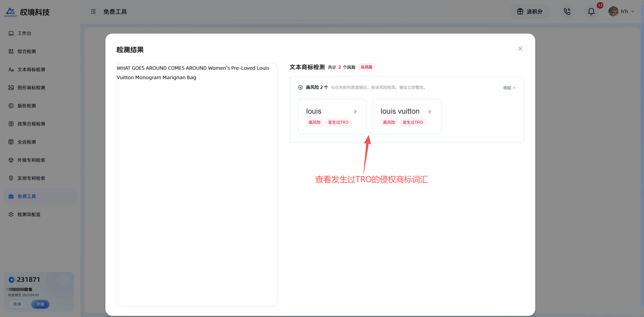Click the phone contact icon
The image size is (644, 317).
[567, 11]
